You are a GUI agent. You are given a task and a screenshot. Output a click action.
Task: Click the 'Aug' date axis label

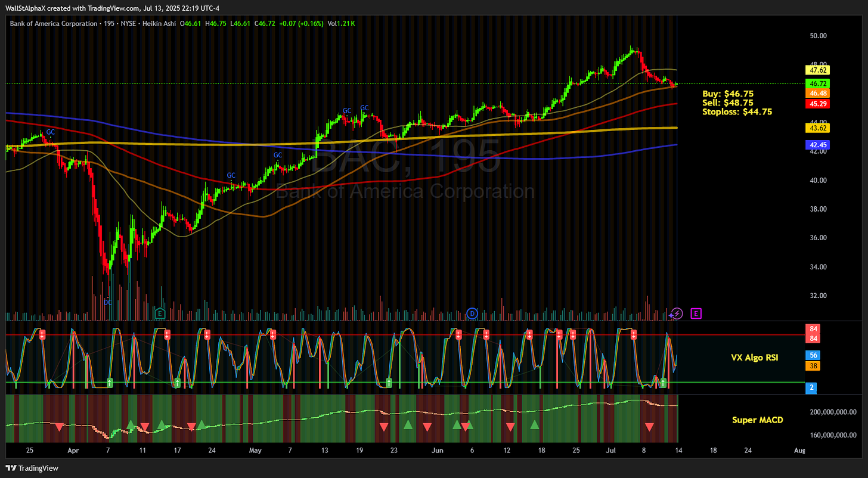[x=801, y=451]
